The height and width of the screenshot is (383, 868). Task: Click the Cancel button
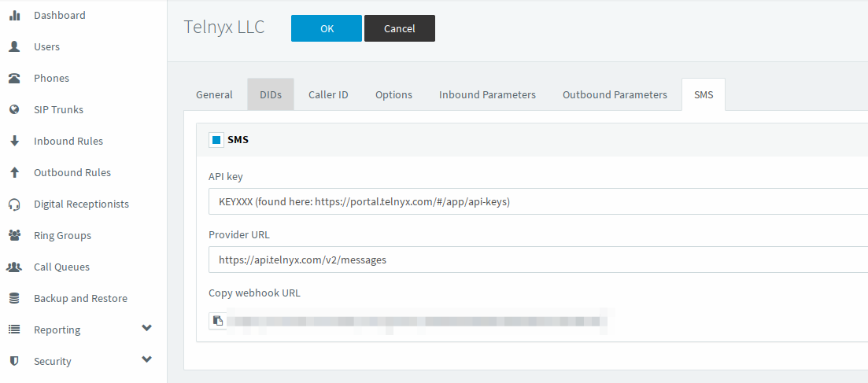pos(400,28)
